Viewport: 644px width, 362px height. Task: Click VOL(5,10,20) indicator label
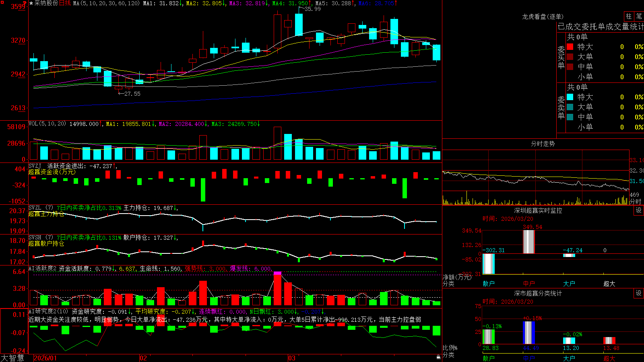(x=47, y=124)
